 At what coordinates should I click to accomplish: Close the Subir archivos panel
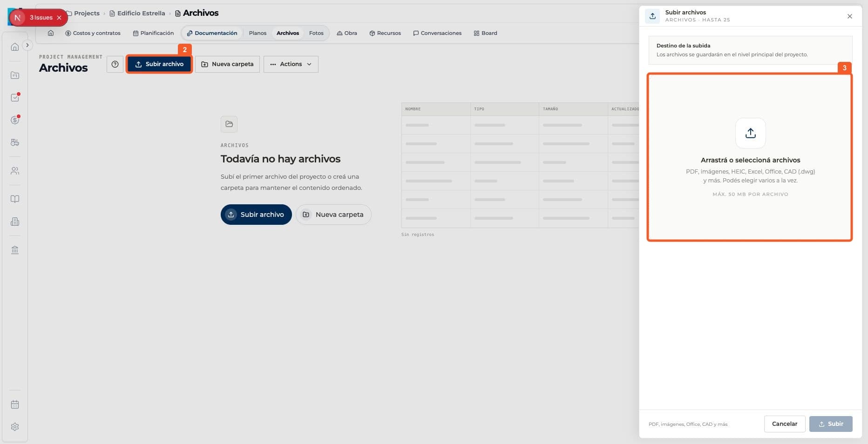point(850,16)
